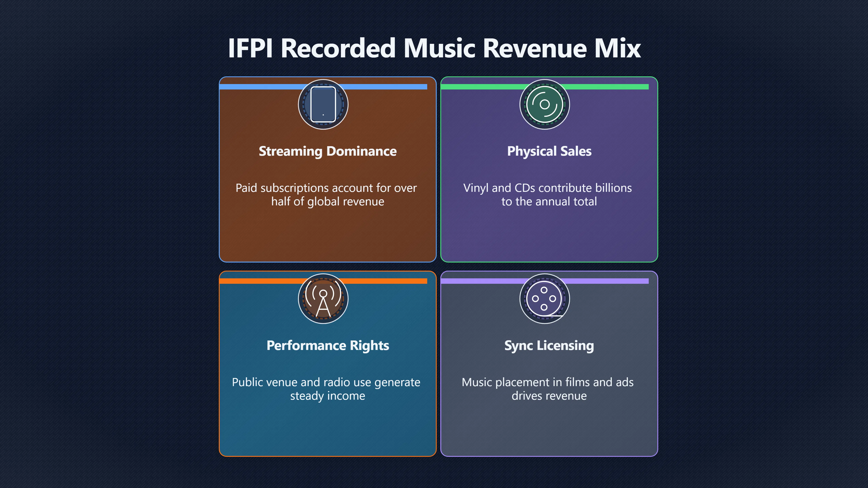
Task: Click the text about paid subscriptions revenue
Action: tap(326, 195)
